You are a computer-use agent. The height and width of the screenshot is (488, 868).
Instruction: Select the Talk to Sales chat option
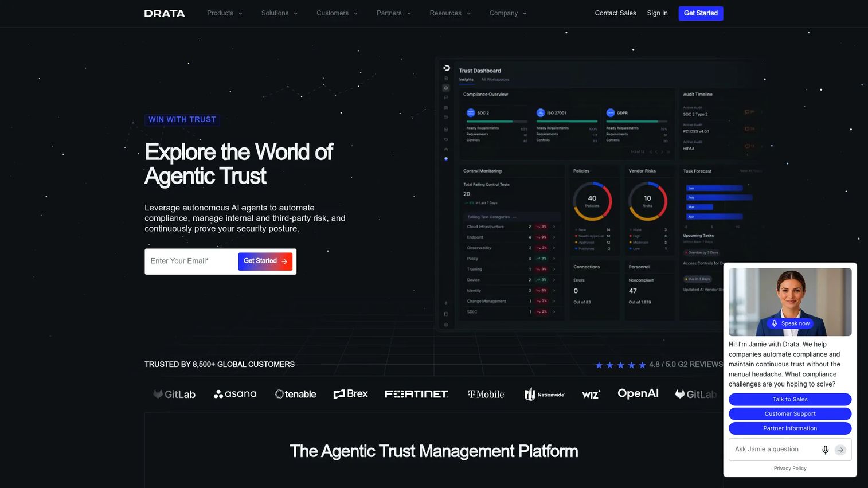coord(790,399)
